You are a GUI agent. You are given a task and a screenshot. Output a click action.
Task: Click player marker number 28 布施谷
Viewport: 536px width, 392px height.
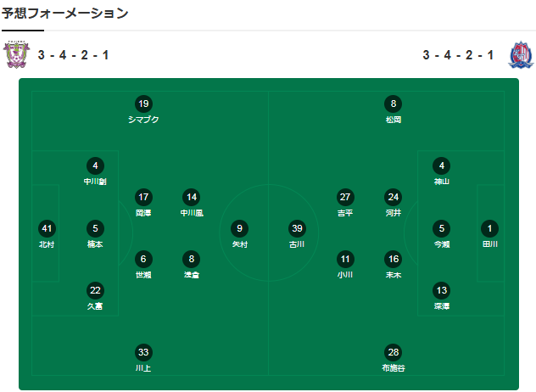[x=393, y=352]
